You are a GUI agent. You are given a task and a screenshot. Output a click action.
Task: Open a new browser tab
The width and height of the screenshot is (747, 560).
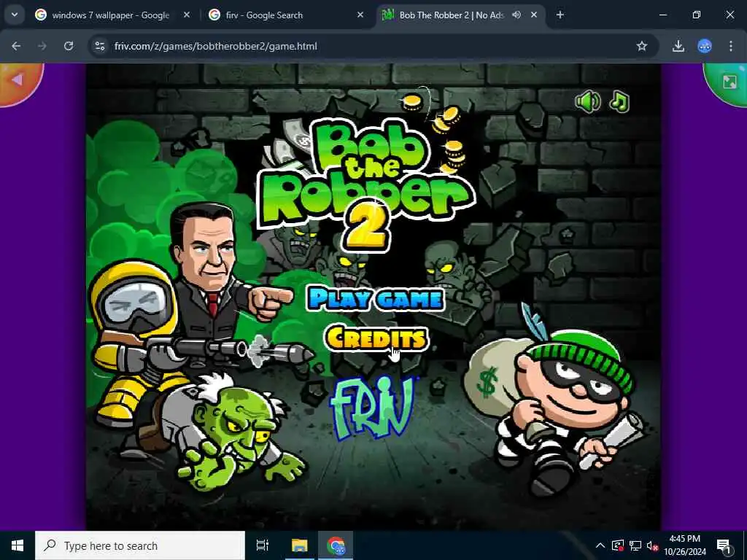tap(560, 15)
